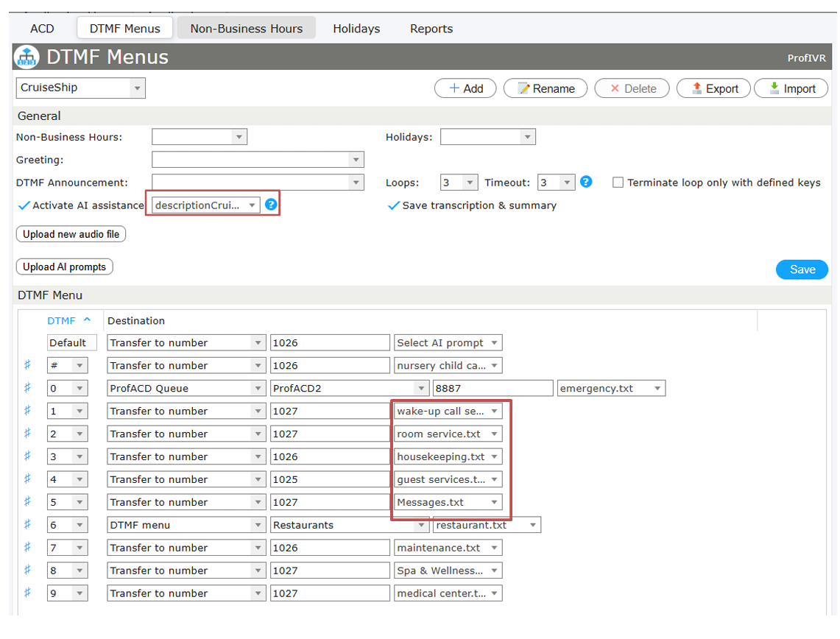
Task: Open the Select AI prompt dropdown
Action: pos(448,343)
